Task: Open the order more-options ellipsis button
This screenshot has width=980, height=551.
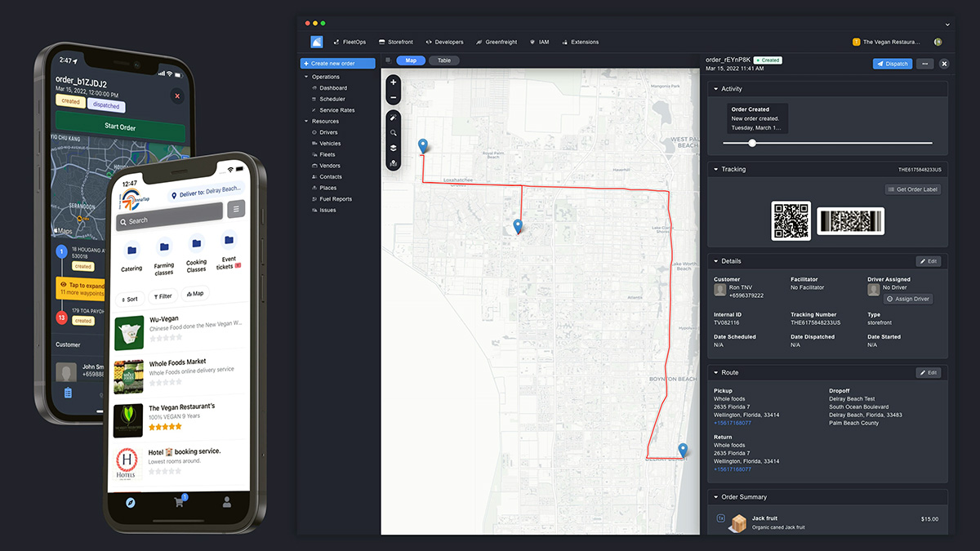Action: click(x=924, y=64)
